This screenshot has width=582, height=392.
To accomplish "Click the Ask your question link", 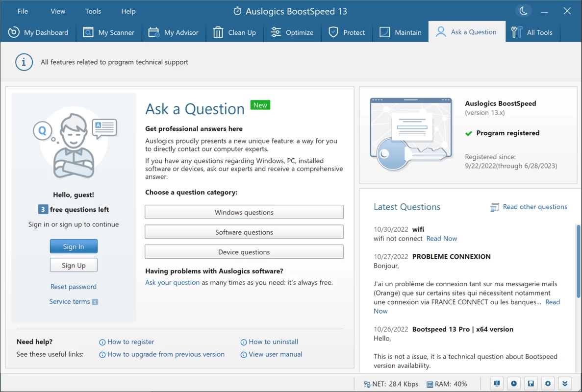I will tap(172, 282).
